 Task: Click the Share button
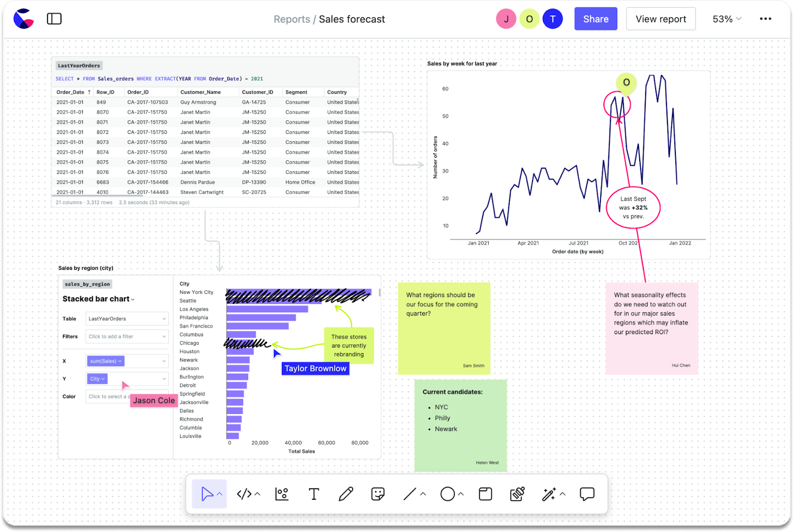coord(595,19)
